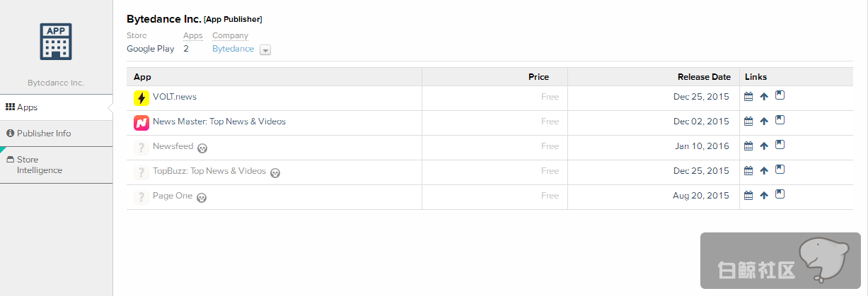Follow the Bytedance company link

pos(233,49)
